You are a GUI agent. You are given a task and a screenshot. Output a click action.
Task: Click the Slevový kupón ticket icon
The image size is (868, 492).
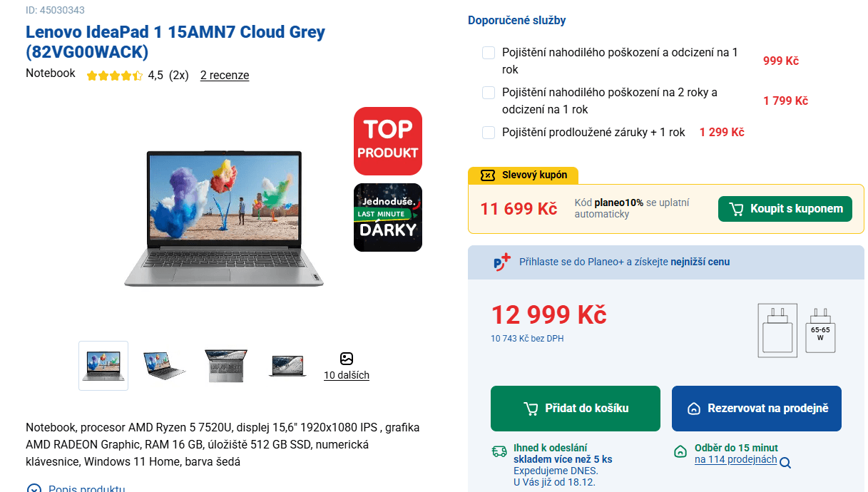pos(488,175)
